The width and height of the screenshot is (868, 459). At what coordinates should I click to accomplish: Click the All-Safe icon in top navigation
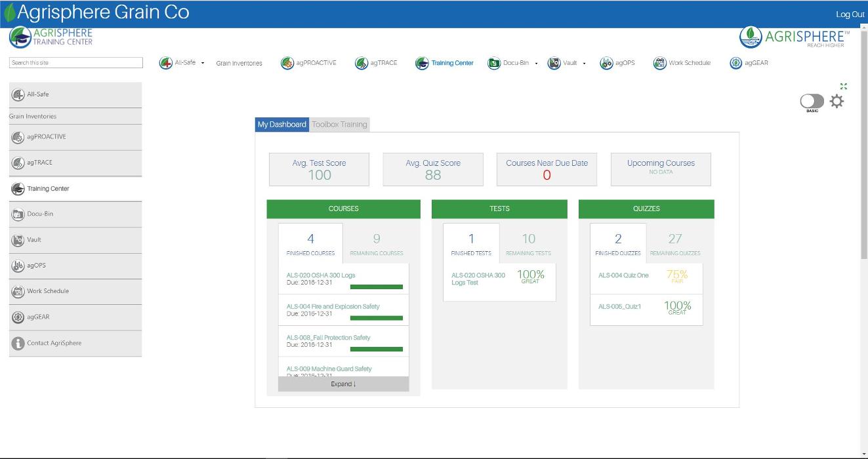click(x=166, y=63)
